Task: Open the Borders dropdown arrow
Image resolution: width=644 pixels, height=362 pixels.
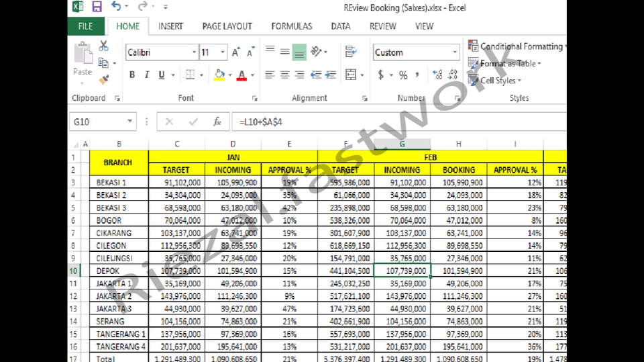Action: coord(201,75)
